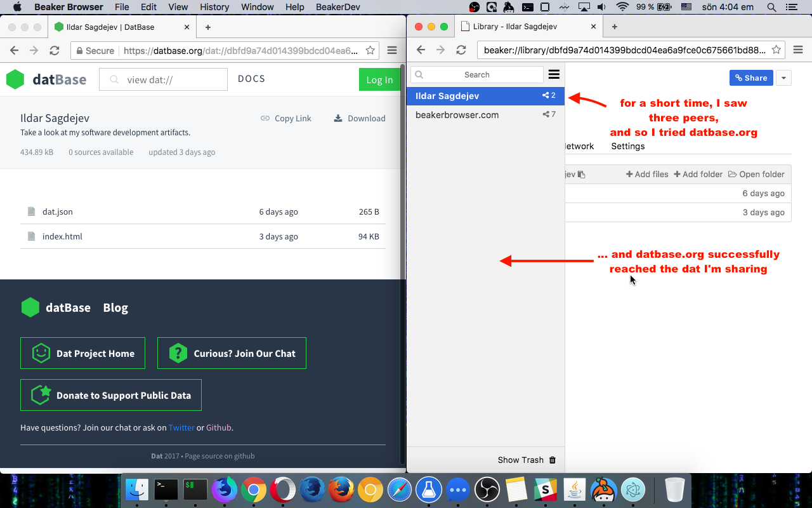This screenshot has width=812, height=508.
Task: Open the hamburger menu in Beaker's library window
Action: coord(554,74)
